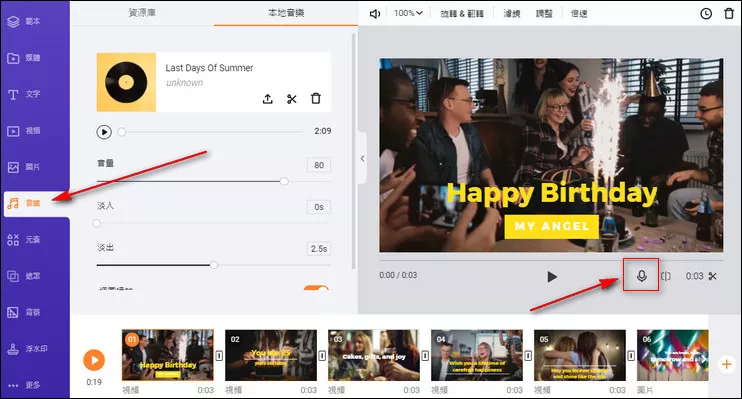Select scene 04 thumbnail in storyboard
The width and height of the screenshot is (742, 399).
coord(477,355)
